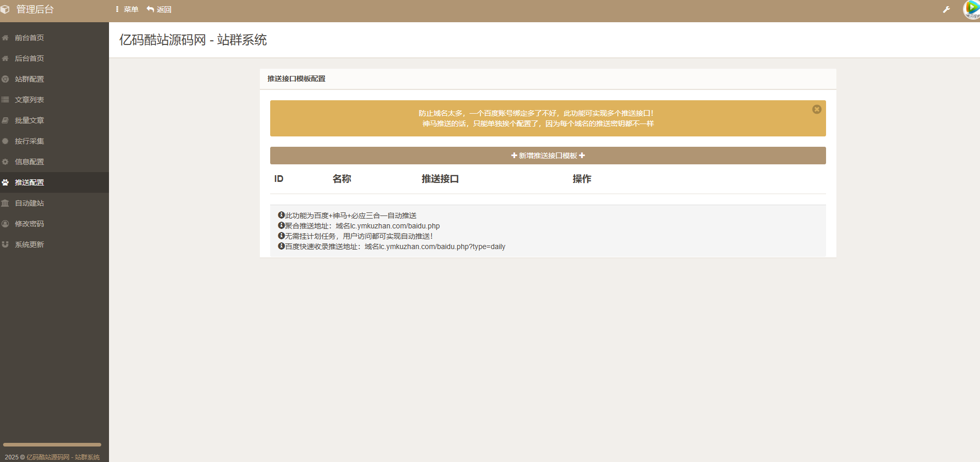Go to 批量文章 sidebar item
The image size is (980, 462).
click(29, 120)
